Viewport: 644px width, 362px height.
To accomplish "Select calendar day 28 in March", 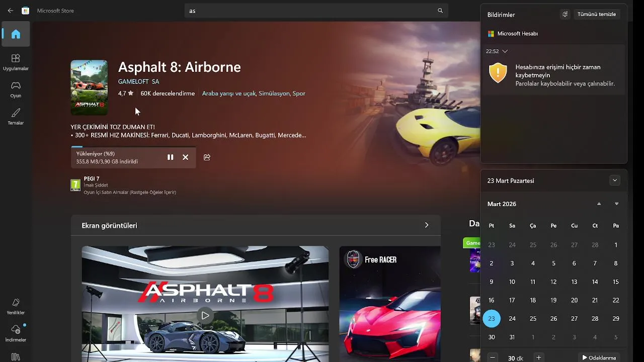I will (x=595, y=319).
